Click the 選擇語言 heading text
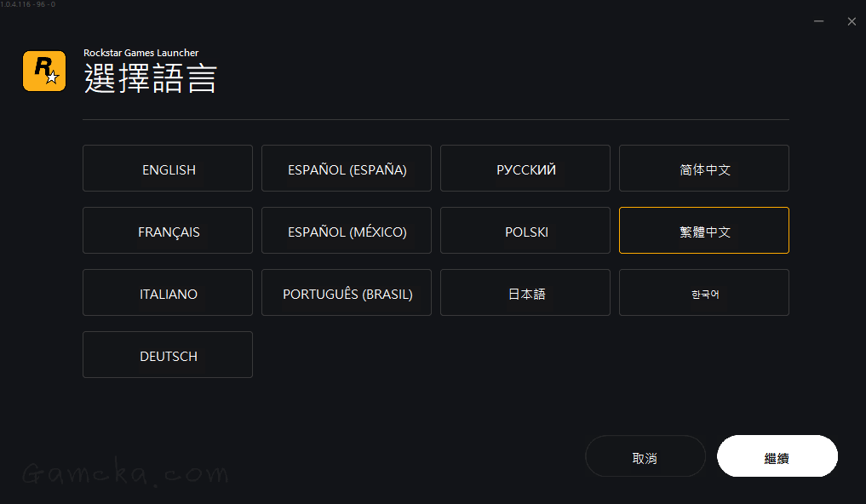This screenshot has height=504, width=866. pos(151,79)
